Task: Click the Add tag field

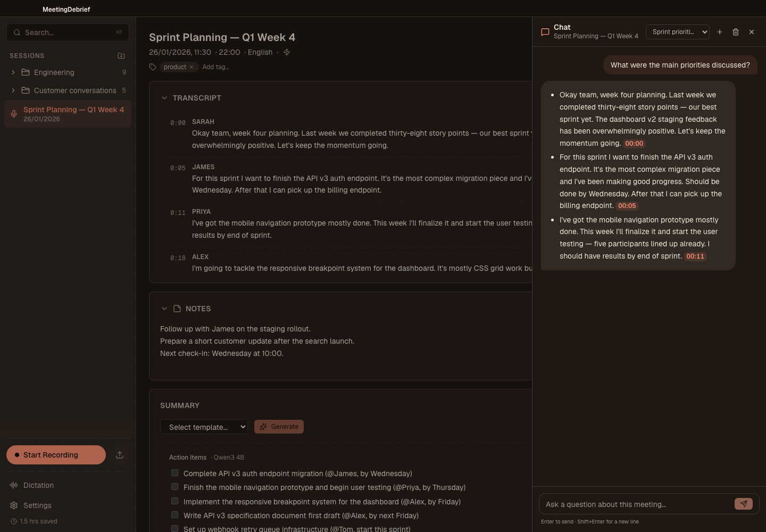Action: [x=215, y=67]
